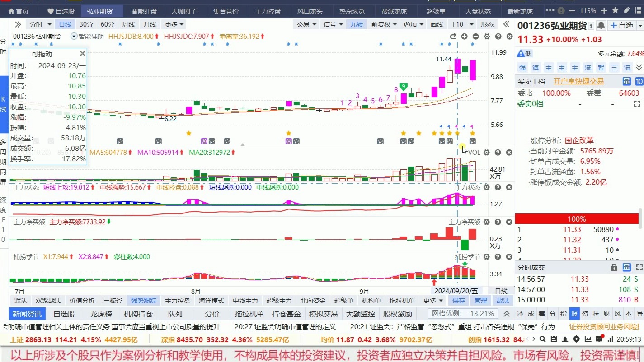Open the 前复权 dropdown

click(x=384, y=24)
